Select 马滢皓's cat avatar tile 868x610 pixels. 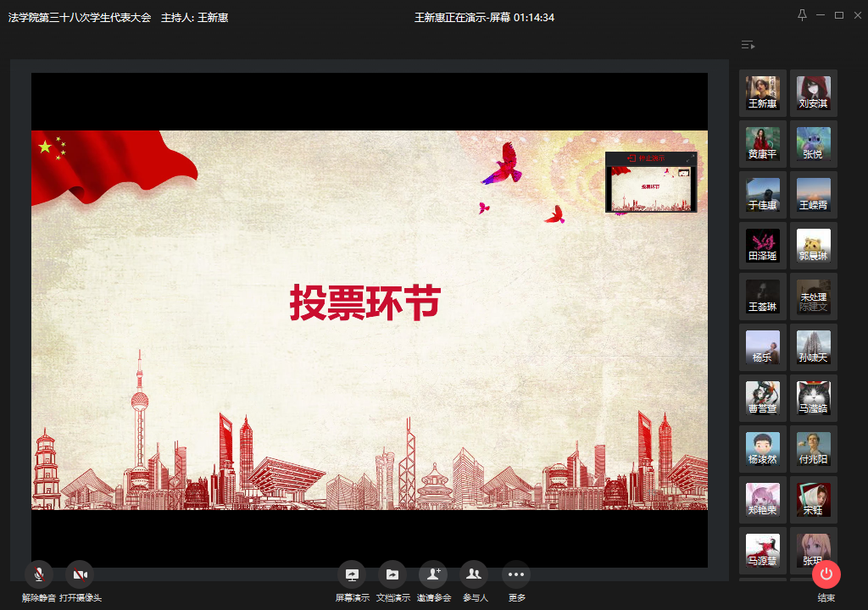(x=814, y=398)
